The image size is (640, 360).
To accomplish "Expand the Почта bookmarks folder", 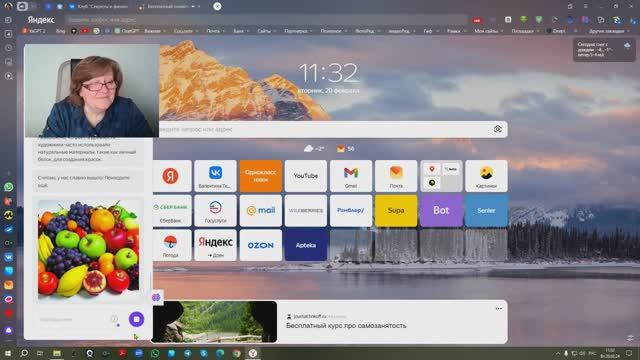I will tap(216, 31).
